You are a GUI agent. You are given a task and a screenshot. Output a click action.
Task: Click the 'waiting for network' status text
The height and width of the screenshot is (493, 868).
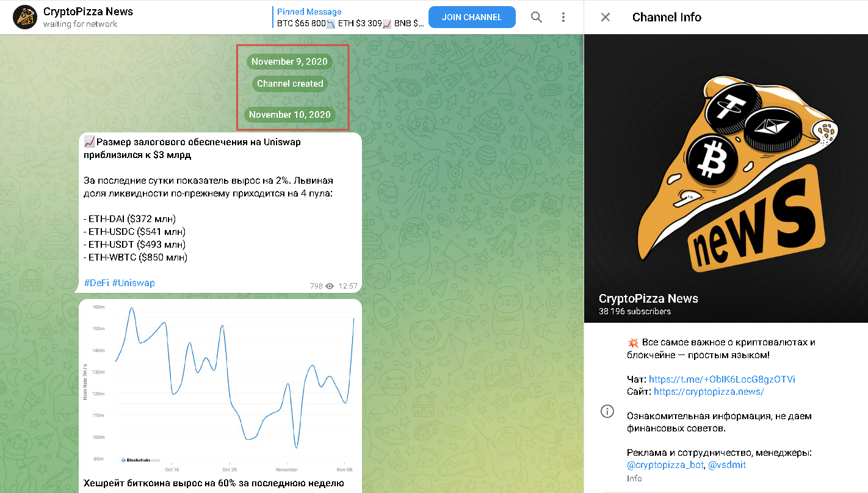coord(80,24)
